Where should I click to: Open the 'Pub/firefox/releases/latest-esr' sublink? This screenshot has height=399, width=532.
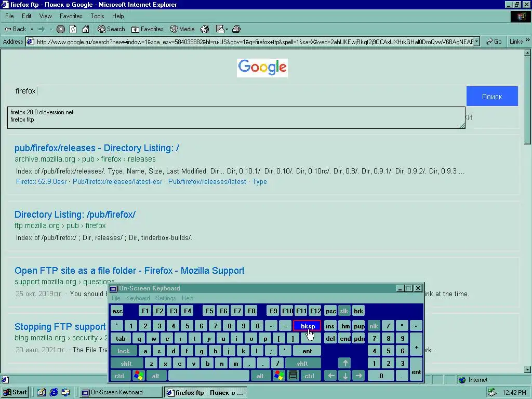click(117, 181)
